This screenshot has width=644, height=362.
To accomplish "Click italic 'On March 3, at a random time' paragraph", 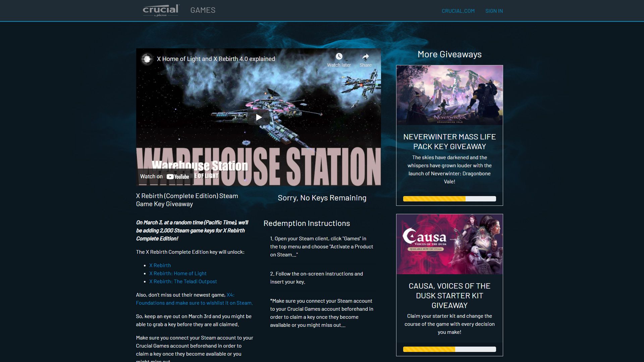I will [192, 231].
